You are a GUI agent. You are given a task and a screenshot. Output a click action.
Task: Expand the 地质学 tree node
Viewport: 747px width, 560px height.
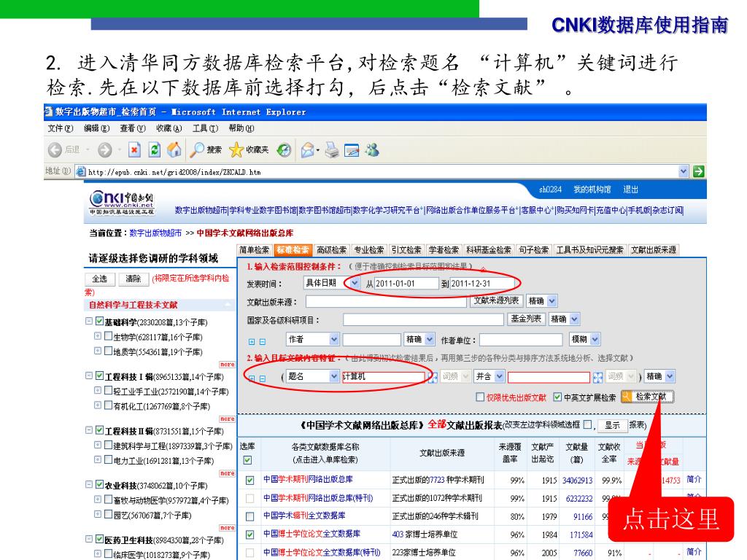[x=98, y=351]
